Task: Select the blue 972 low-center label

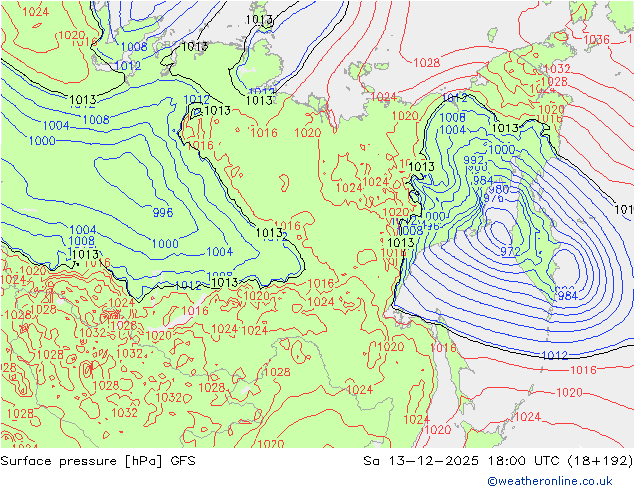Action: [x=510, y=251]
